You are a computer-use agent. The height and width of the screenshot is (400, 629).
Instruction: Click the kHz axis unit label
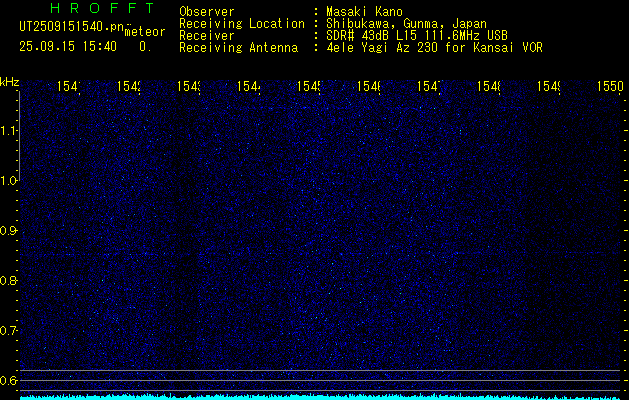pyautogui.click(x=9, y=82)
